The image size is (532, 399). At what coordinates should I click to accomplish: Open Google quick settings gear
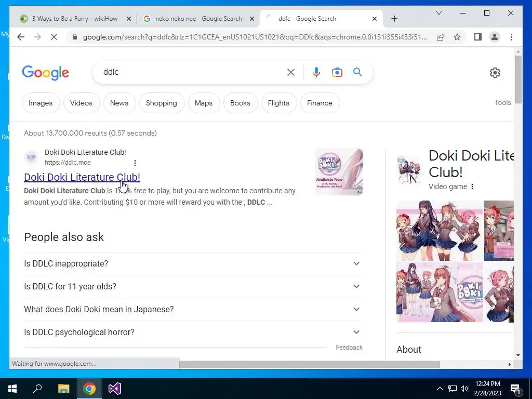495,72
